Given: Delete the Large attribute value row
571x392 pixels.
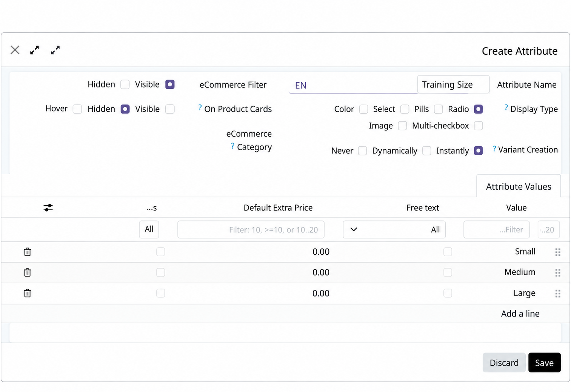Looking at the screenshot, I should [27, 293].
